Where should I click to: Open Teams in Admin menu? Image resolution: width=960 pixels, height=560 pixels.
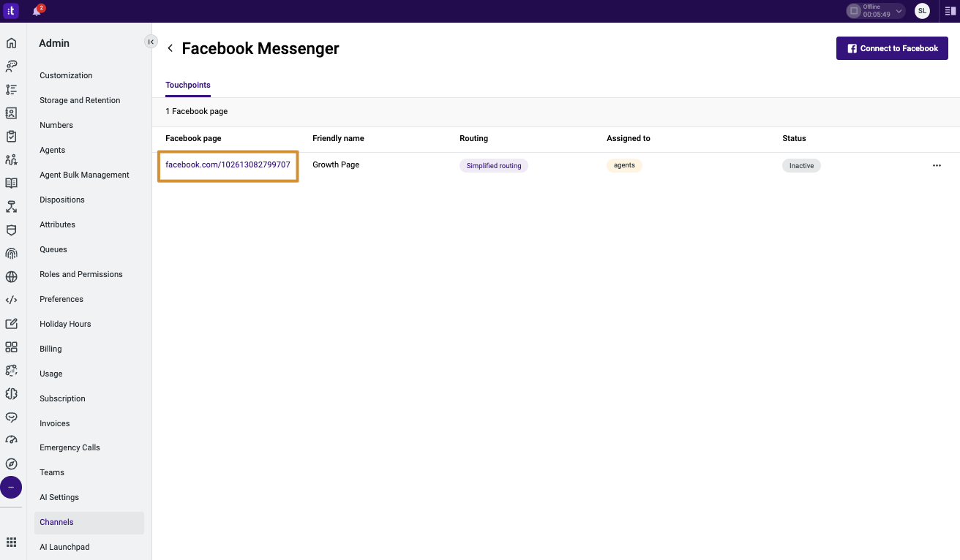[x=52, y=472]
